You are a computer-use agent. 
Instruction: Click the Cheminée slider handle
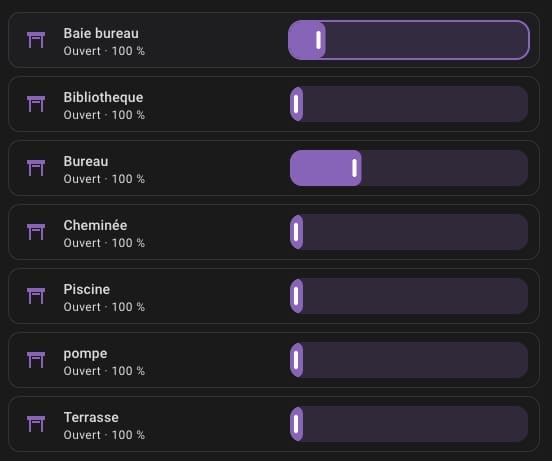[296, 232]
